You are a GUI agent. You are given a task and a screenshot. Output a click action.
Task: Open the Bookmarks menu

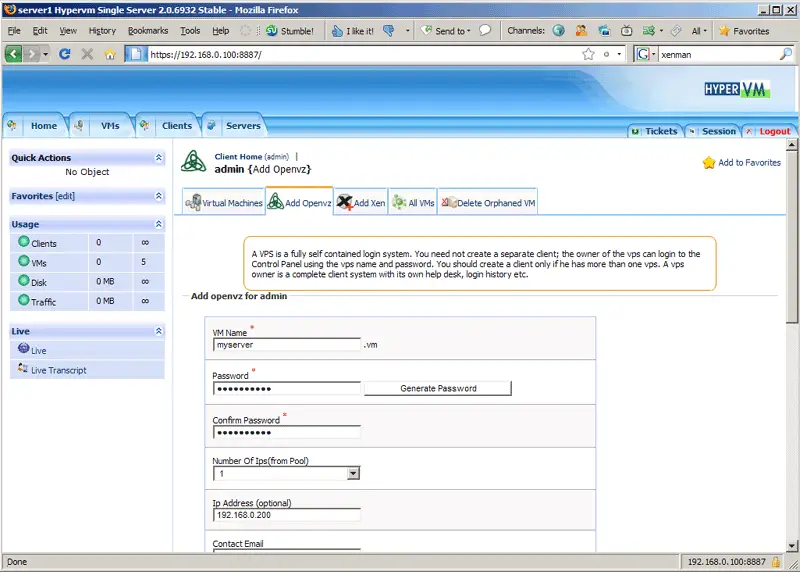pyautogui.click(x=148, y=31)
